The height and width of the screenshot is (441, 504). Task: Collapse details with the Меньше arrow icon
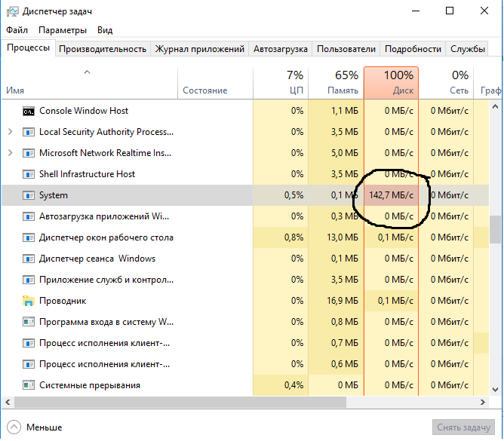[x=14, y=427]
